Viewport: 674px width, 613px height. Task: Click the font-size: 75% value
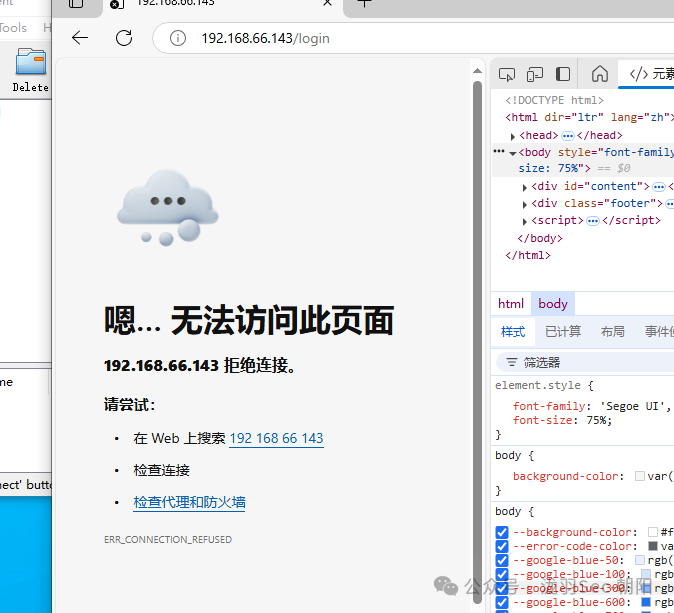click(599, 420)
